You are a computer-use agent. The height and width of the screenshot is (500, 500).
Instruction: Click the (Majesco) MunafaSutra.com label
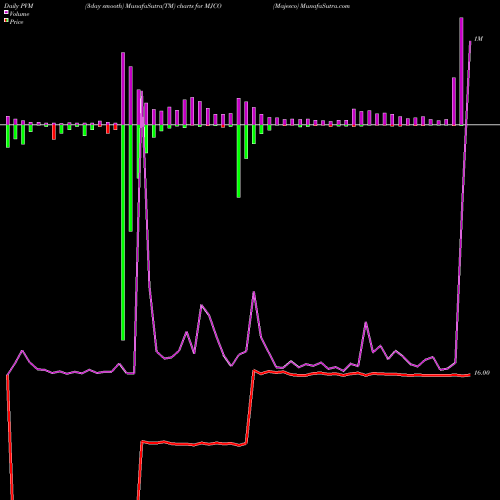(x=311, y=6)
